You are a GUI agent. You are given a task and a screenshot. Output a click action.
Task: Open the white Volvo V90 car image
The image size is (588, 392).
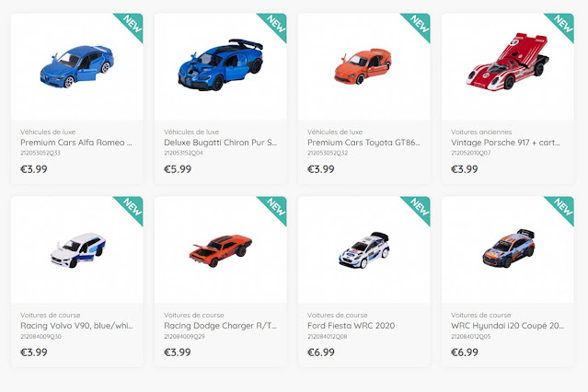coord(78,250)
